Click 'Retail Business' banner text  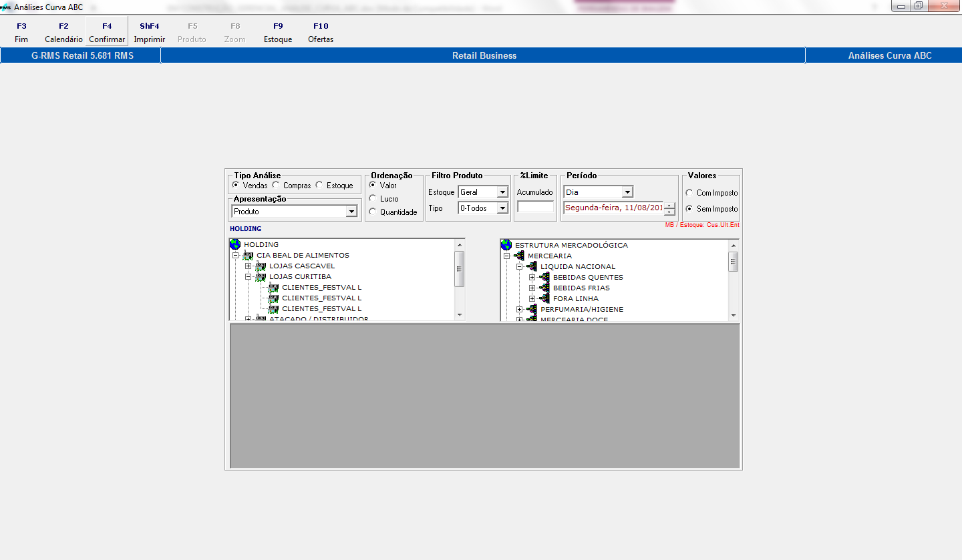pos(484,55)
